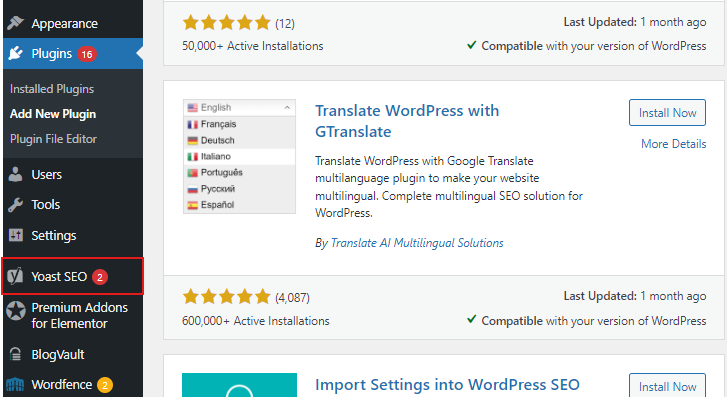This screenshot has width=727, height=397.
Task: Open author Translate AI Multilingual Solutions link
Action: click(x=417, y=243)
